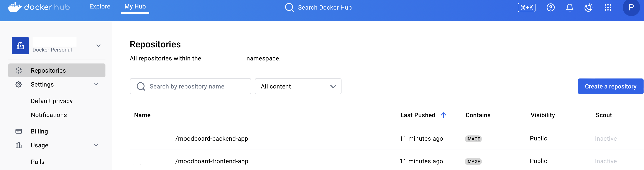Open notifications bell icon
This screenshot has width=644, height=170.
tap(569, 8)
